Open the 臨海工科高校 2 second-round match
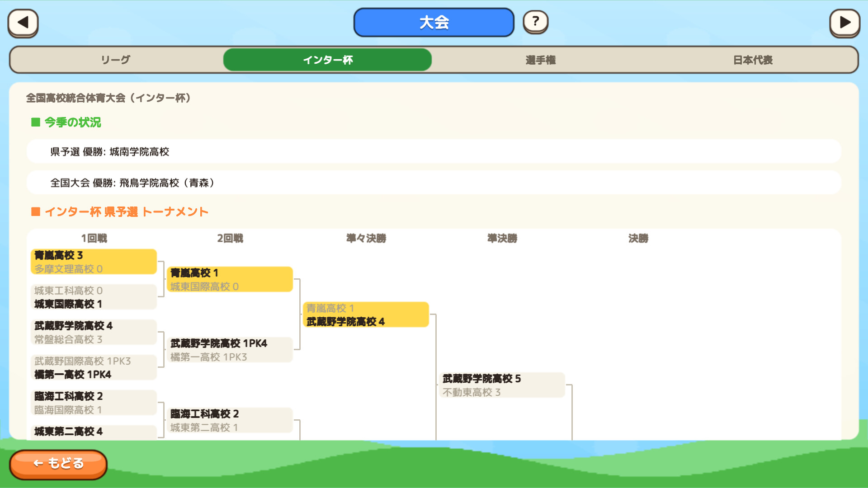Screen dimensions: 868x488 [x=230, y=420]
